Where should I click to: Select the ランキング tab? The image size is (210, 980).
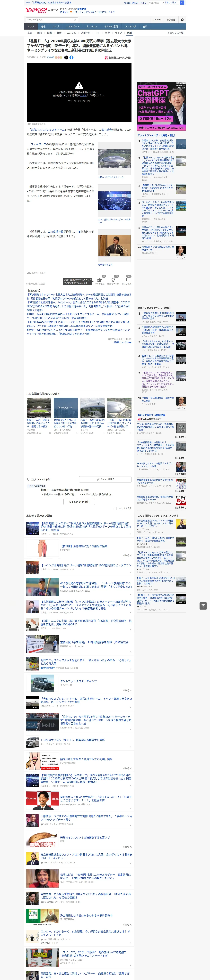(x=130, y=27)
